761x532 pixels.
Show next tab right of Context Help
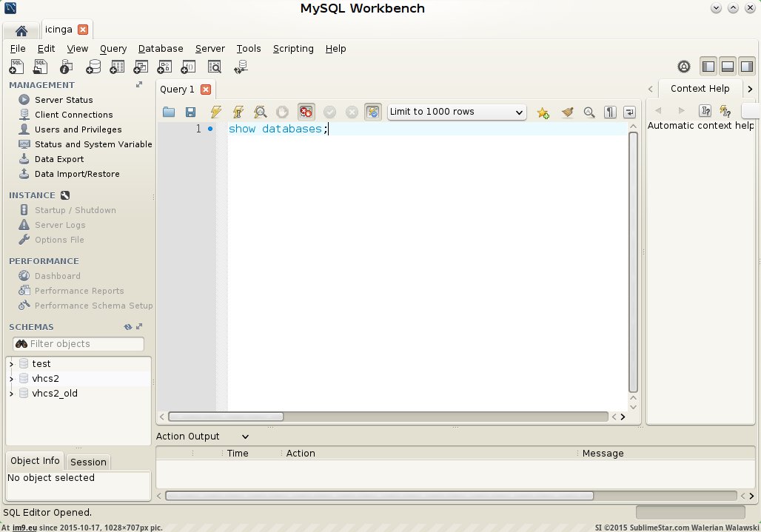pyautogui.click(x=750, y=90)
